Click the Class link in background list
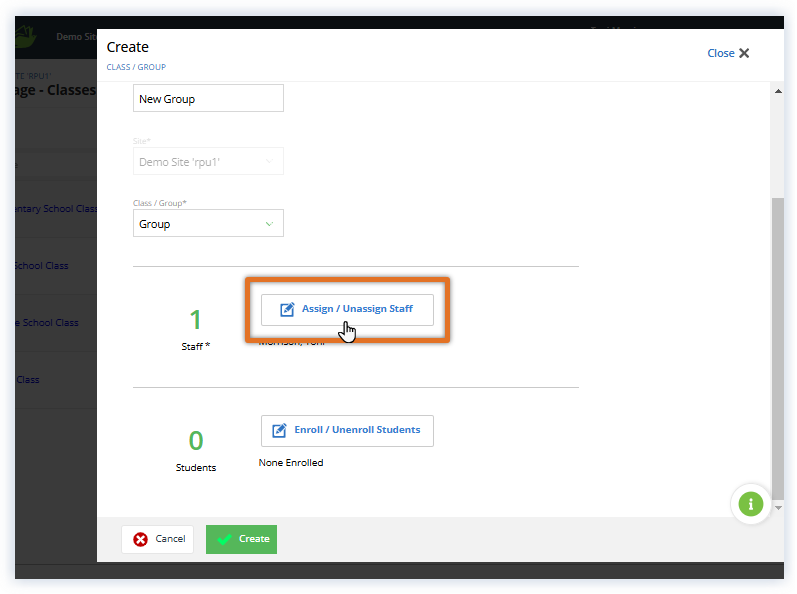 coord(28,380)
